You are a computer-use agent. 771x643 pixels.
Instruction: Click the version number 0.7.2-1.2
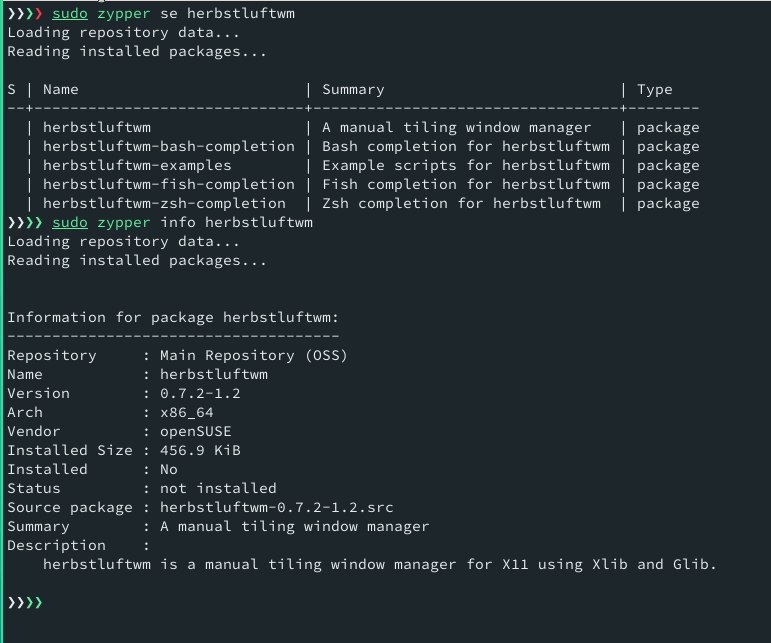tap(200, 393)
